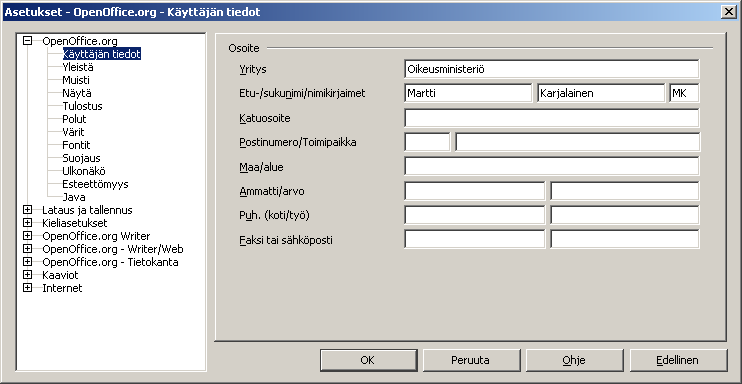Open the Fontit settings page

[76, 145]
